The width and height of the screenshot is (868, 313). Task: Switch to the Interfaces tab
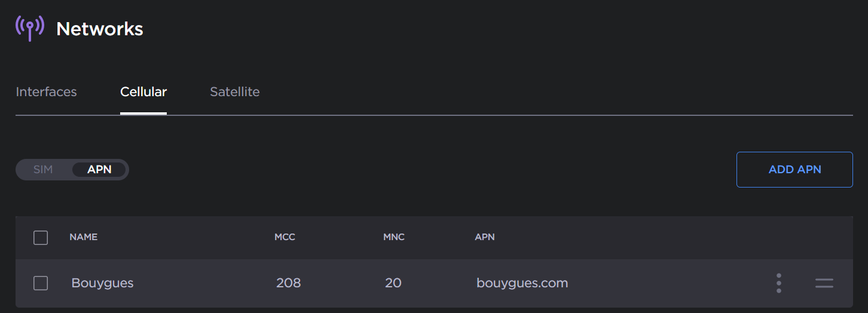[x=46, y=92]
